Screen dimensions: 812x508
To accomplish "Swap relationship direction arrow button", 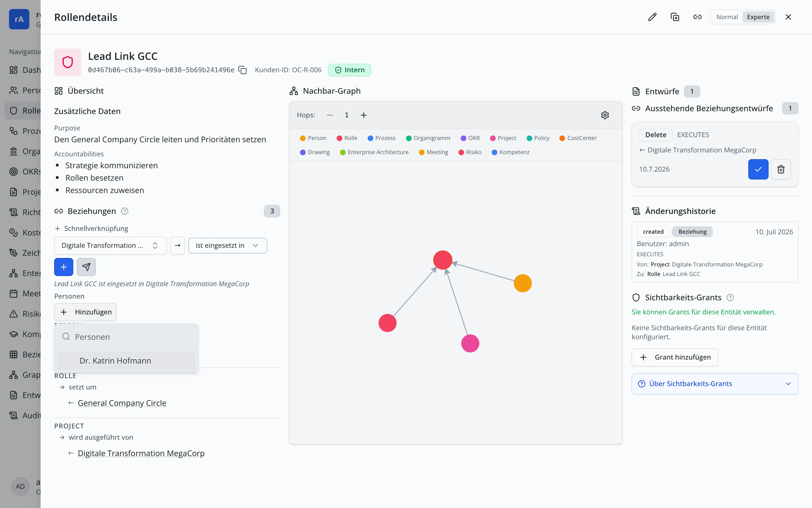I will (178, 246).
